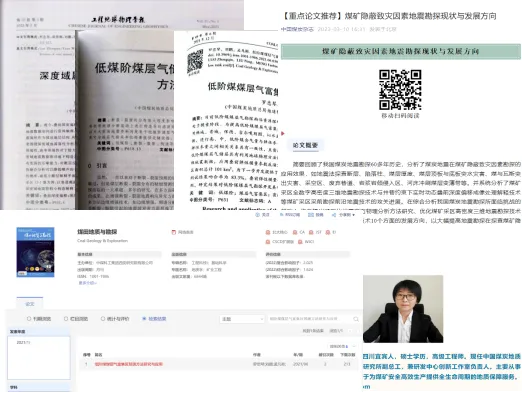Click the 网络首发 icon next to the journal title
The height and width of the screenshot is (393, 522).
tap(174, 232)
